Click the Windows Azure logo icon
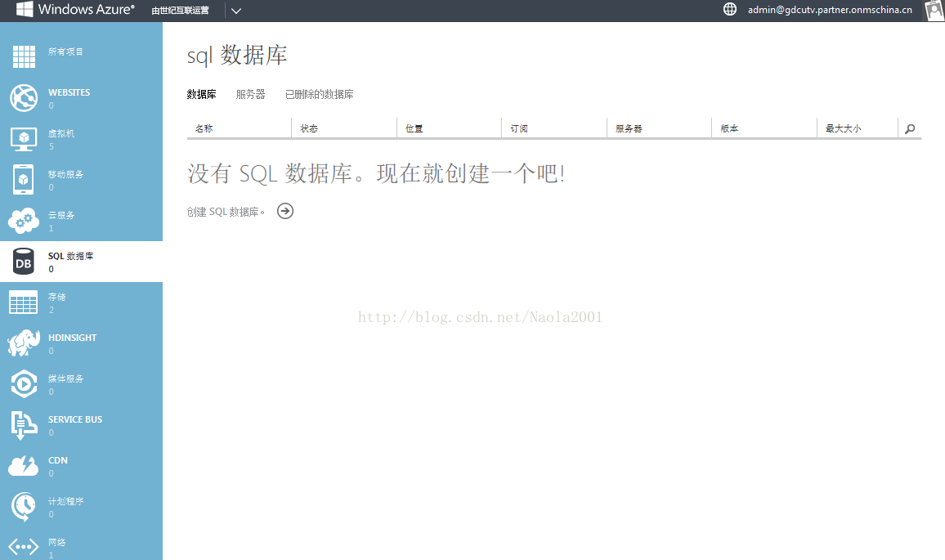The width and height of the screenshot is (945, 560). (25, 9)
